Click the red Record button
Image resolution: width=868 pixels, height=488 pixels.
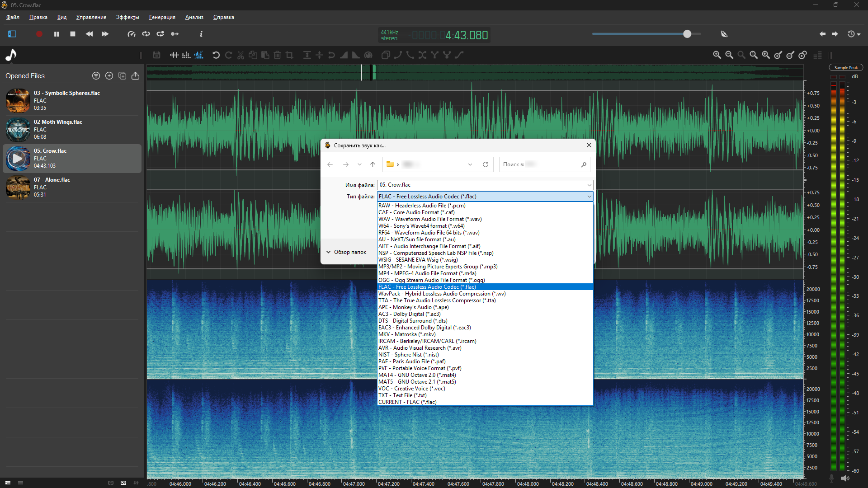(x=39, y=34)
